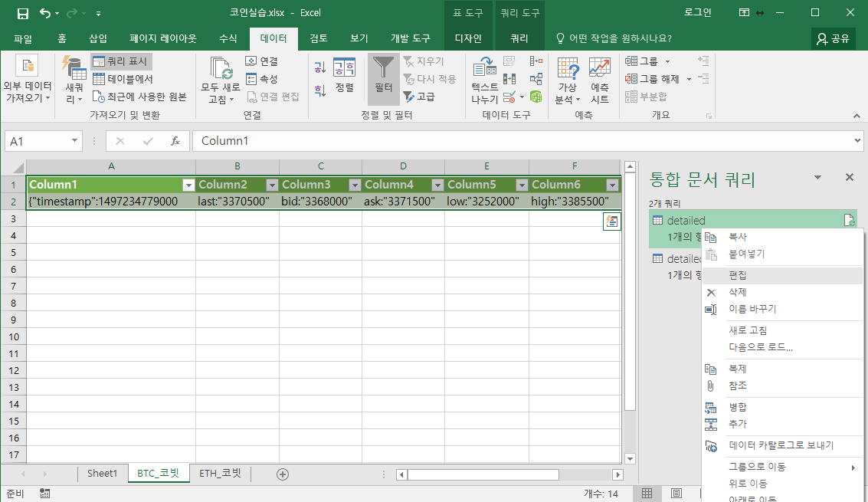This screenshot has width=868, height=502.
Task: Click the horizontal scrollbar thumb of the sheet
Action: pos(483,475)
